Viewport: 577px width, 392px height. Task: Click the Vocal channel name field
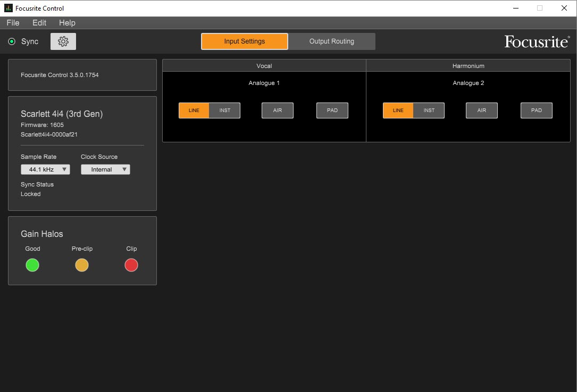[x=264, y=66]
